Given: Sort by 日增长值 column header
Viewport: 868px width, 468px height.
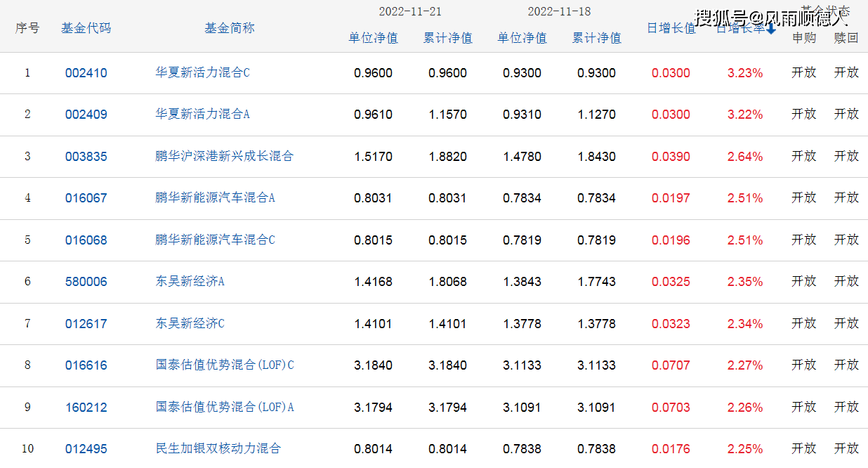Looking at the screenshot, I should point(671,29).
